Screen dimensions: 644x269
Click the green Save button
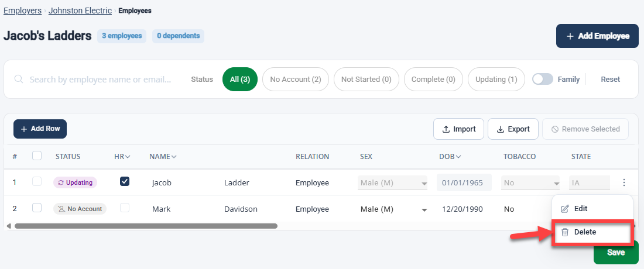click(616, 253)
